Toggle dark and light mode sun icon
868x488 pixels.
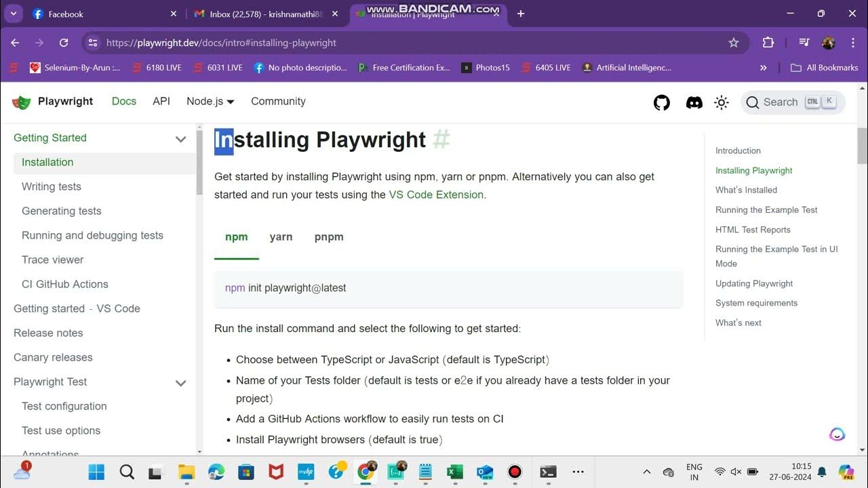tap(722, 102)
